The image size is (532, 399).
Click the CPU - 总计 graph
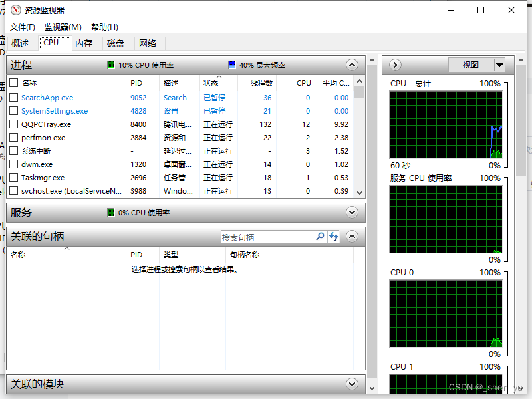click(446, 124)
